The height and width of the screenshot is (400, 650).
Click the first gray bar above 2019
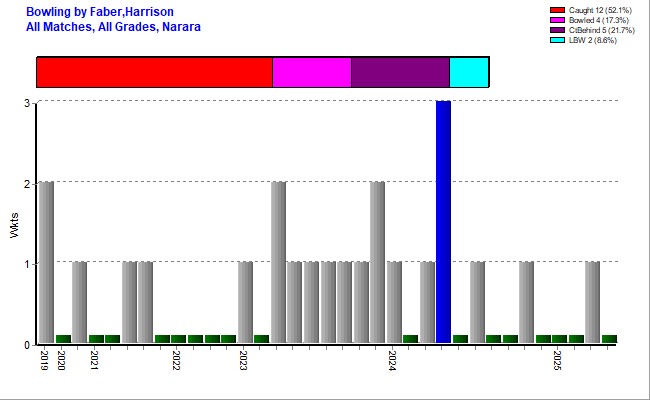point(46,262)
